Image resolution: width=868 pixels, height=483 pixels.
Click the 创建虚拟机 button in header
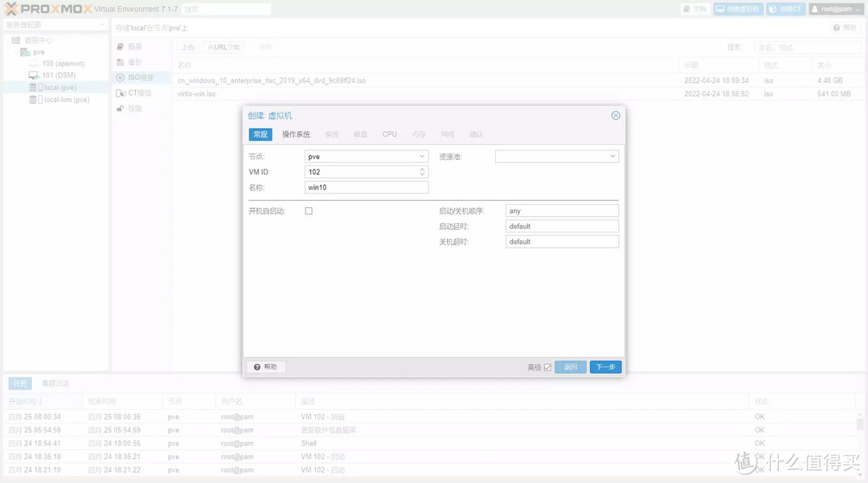pos(738,9)
